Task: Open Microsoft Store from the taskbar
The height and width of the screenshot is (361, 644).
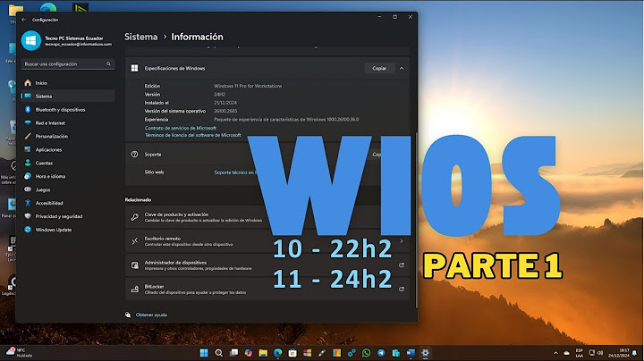Action: tap(292, 353)
